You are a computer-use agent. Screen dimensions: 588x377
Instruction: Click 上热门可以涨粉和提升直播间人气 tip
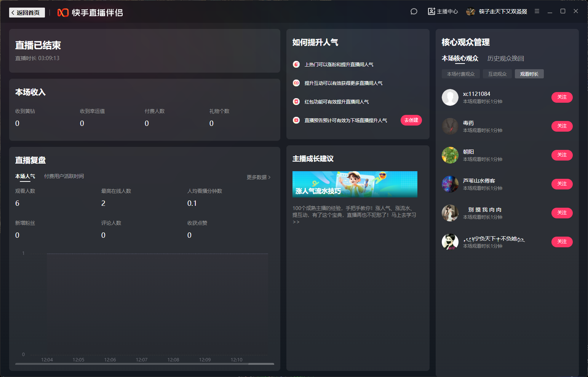(x=339, y=64)
